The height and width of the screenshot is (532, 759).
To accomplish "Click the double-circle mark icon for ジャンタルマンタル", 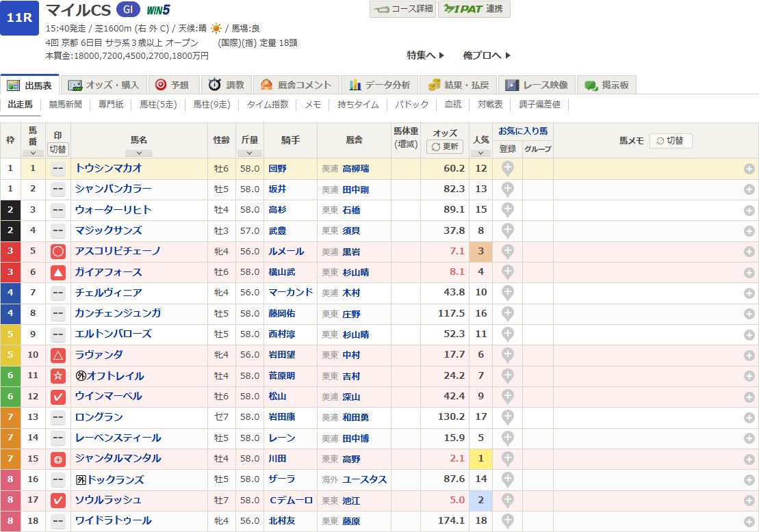I will (x=58, y=459).
